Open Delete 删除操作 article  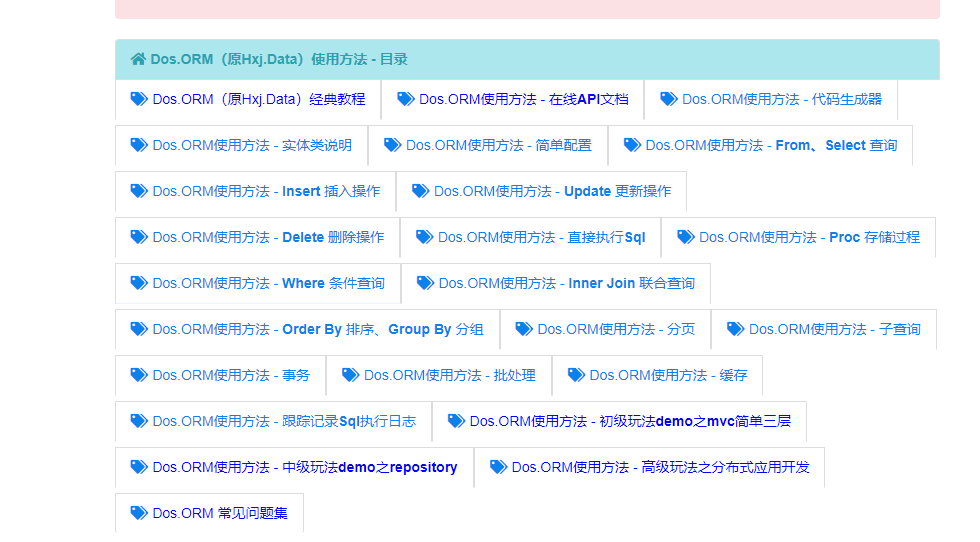[268, 237]
